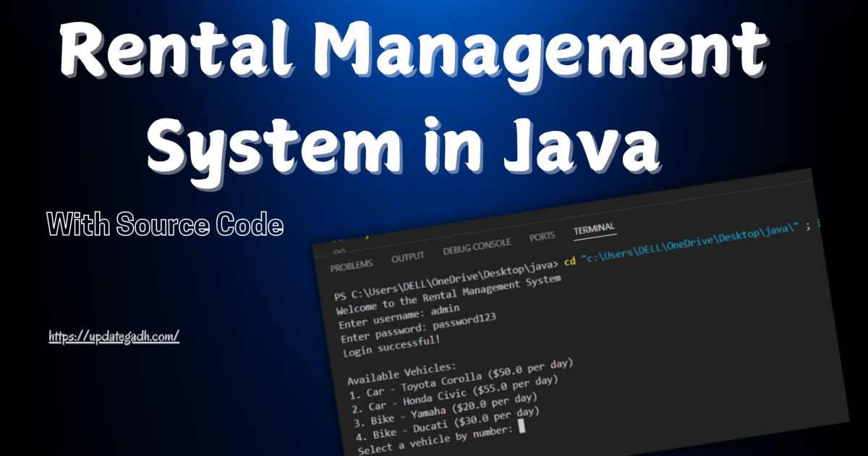Switch to the TERMINAL tab
This screenshot has height=456, width=868.
(595, 229)
